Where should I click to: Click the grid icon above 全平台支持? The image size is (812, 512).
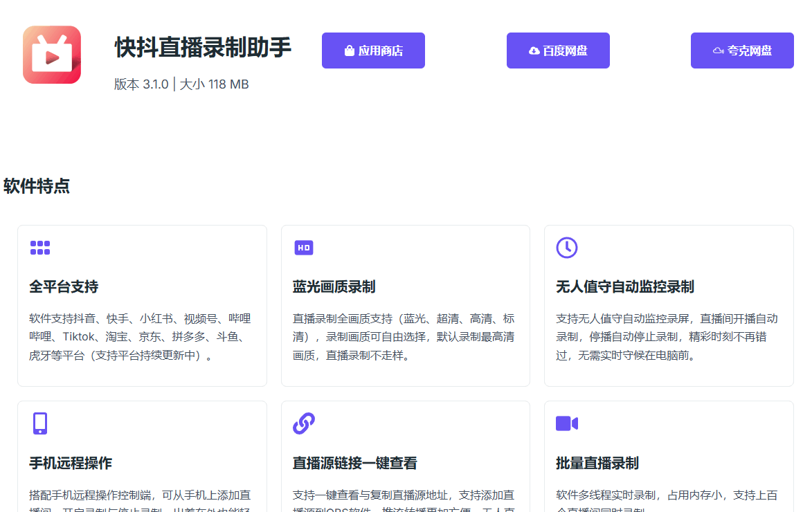[40, 248]
